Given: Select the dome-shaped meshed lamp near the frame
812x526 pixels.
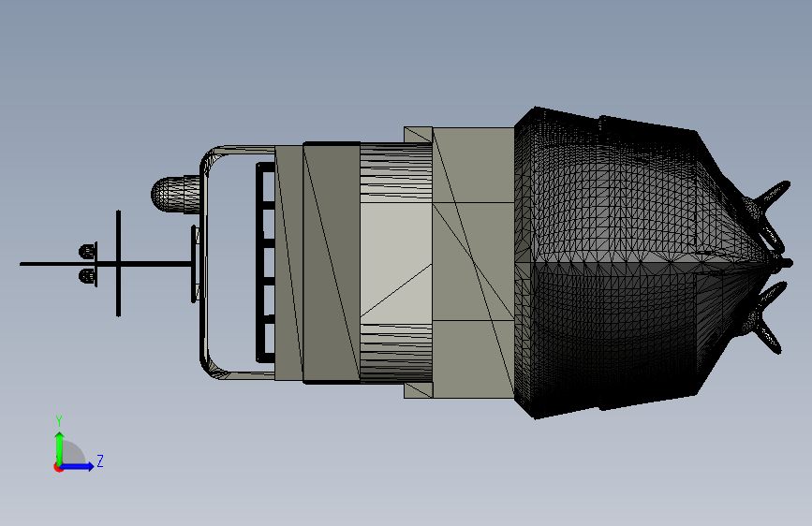Looking at the screenshot, I should pyautogui.click(x=175, y=195).
